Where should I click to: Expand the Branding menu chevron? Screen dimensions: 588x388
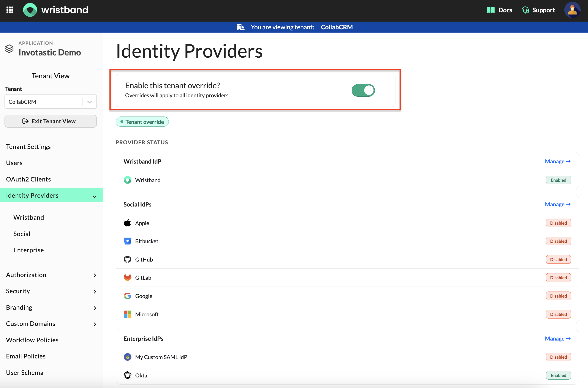[x=95, y=308]
